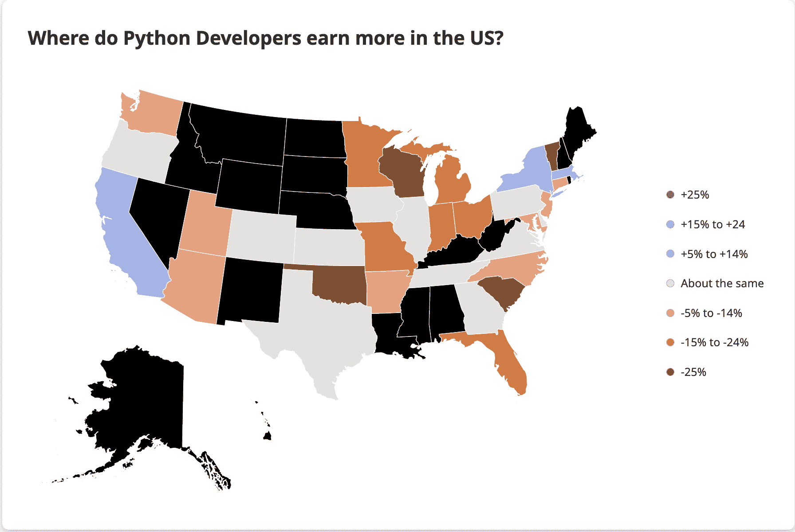The width and height of the screenshot is (795, 532).
Task: Select Iowa on the map
Action: coord(374,204)
